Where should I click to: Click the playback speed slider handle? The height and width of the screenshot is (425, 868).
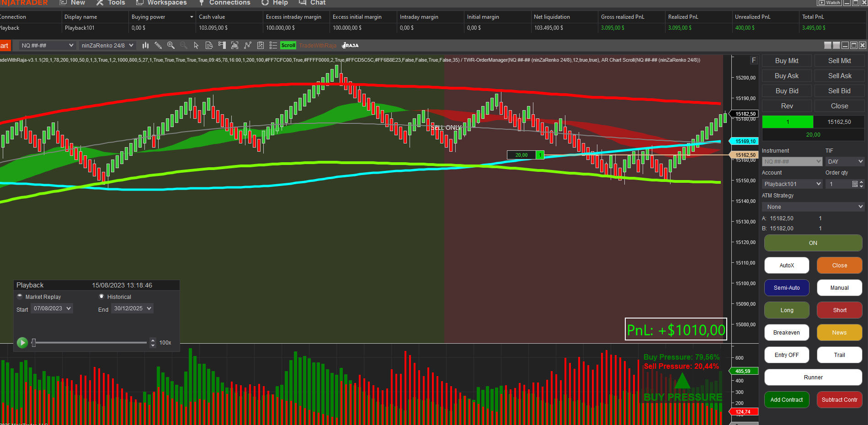click(34, 342)
